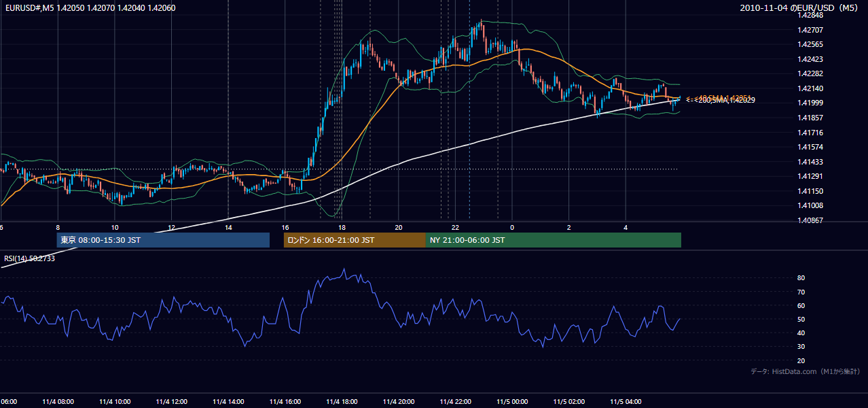Click the RSI scale value 70
This screenshot has height=408, width=868.
click(801, 292)
